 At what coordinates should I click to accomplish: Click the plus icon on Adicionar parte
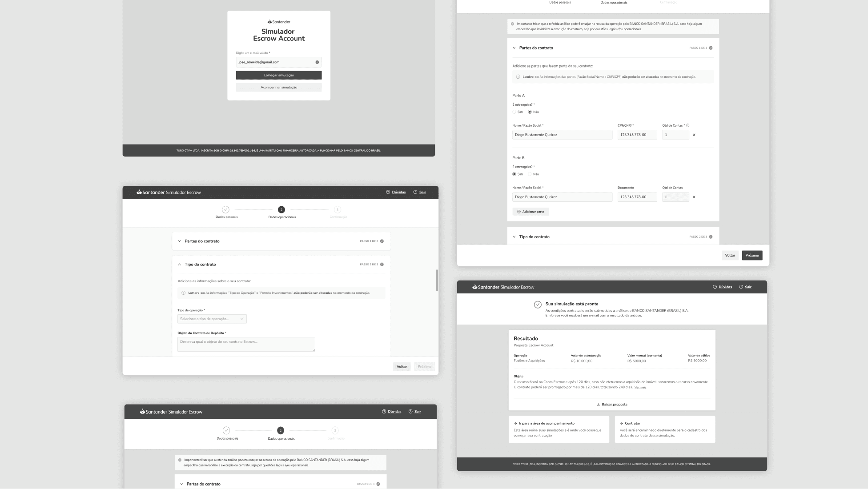(x=519, y=212)
